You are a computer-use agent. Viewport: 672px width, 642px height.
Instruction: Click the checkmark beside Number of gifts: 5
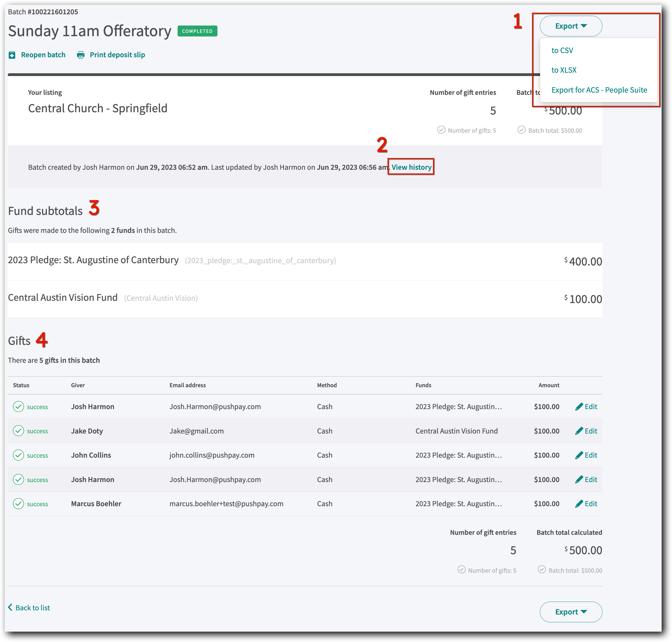pos(441,130)
